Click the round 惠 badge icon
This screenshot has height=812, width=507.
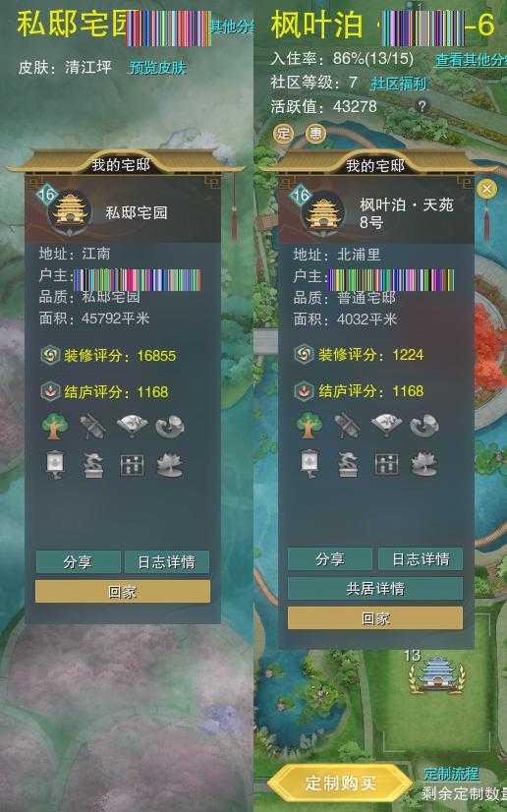(315, 133)
